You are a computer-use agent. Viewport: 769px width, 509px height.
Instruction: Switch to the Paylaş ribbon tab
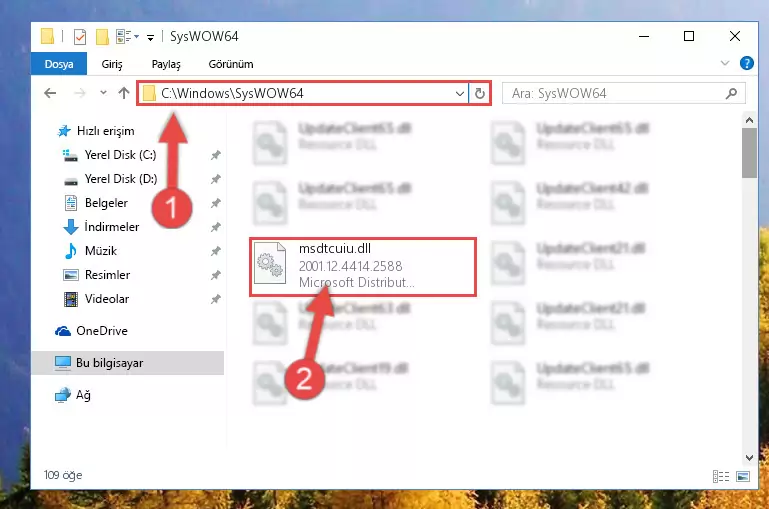[166, 64]
